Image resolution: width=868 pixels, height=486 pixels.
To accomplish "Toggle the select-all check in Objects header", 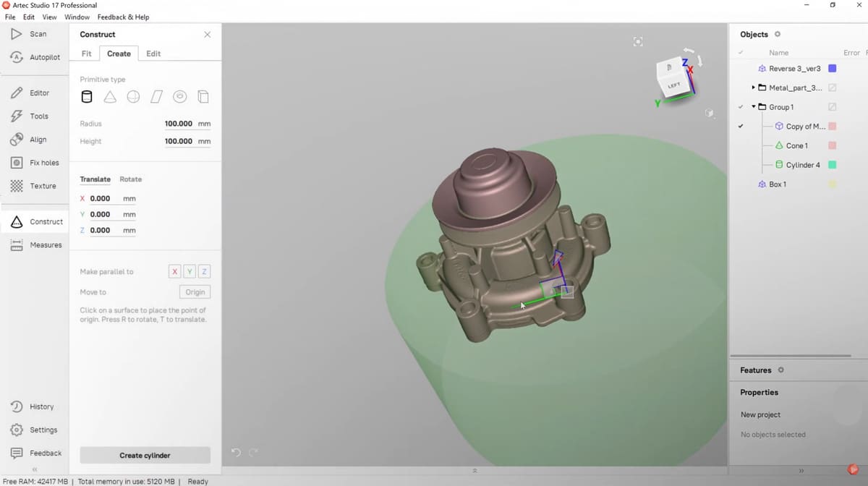I will [741, 53].
